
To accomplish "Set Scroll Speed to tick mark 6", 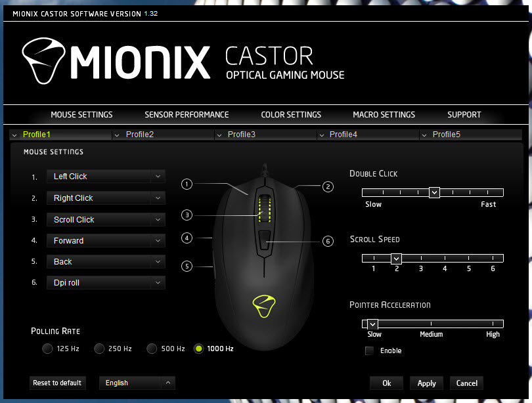I will point(493,258).
